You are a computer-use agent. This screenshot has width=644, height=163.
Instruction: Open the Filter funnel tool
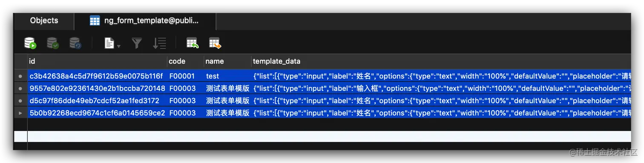(x=137, y=43)
